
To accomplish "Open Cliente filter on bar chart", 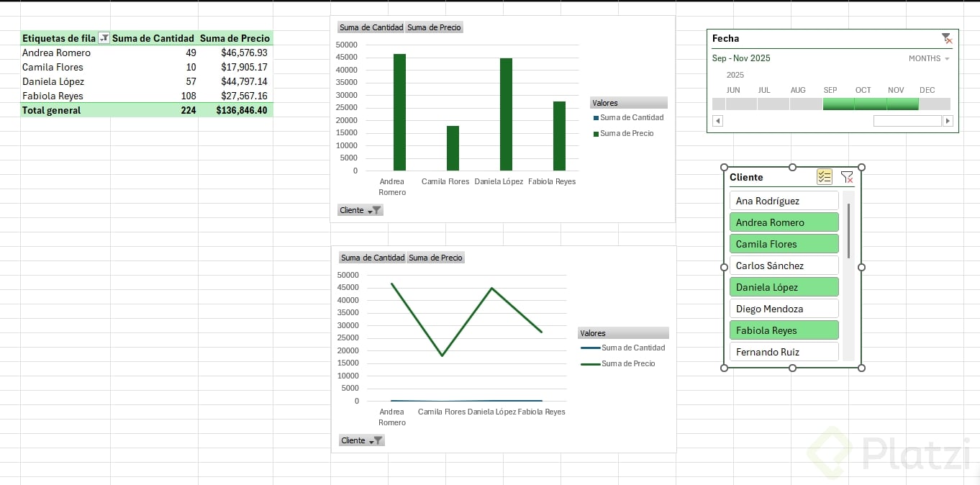I will [360, 210].
